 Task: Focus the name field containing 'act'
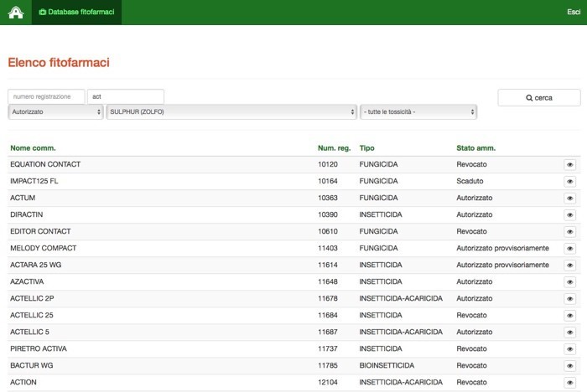pos(126,96)
